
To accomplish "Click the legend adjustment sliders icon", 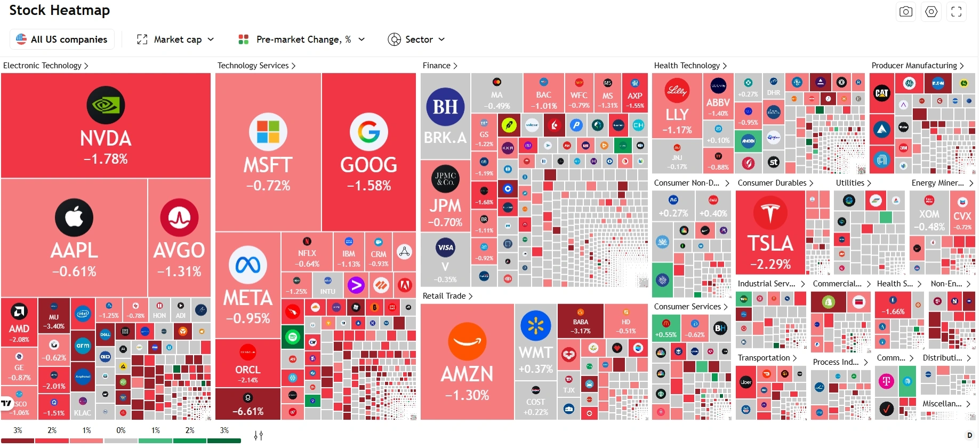I will [259, 436].
